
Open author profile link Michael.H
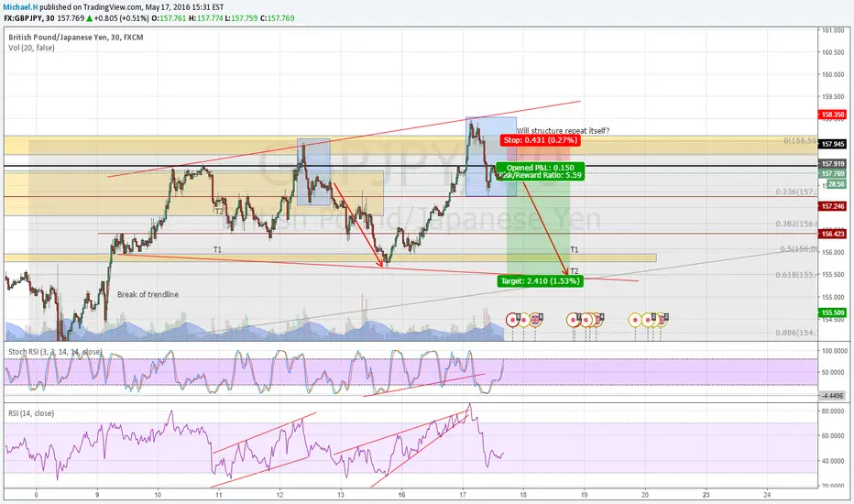[19, 7]
